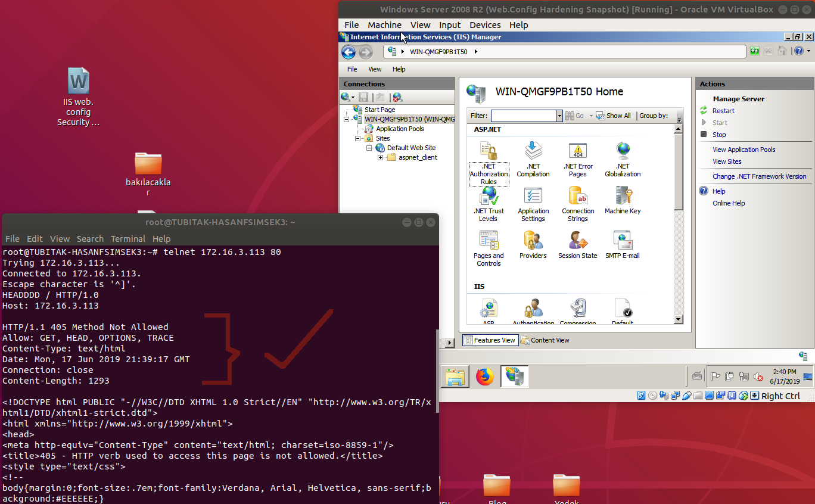
Task: Collapse the WIN-QMGF9PB1T50 server node
Action: 347,119
